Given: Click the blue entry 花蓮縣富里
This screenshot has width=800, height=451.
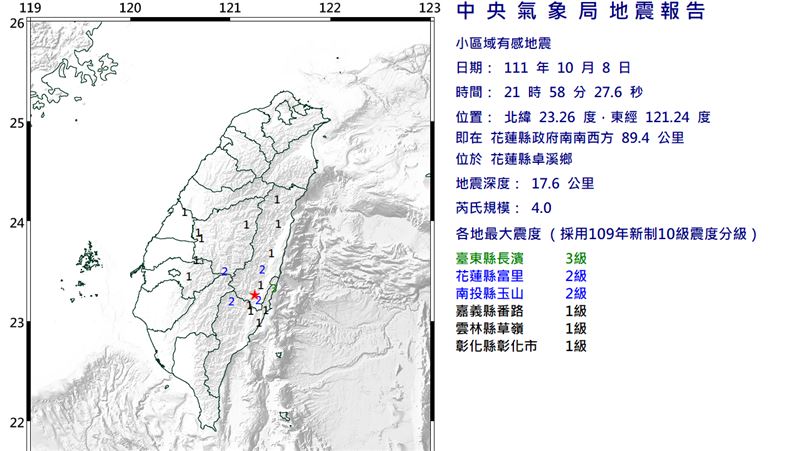Looking at the screenshot, I should (x=490, y=276).
